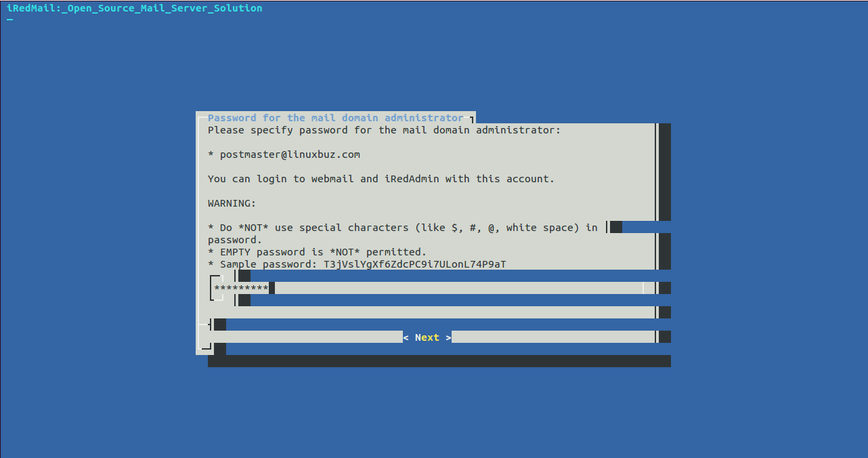Screen dimensions: 868x458
Task: Click the 'WARNING:' label
Action: pyautogui.click(x=232, y=203)
